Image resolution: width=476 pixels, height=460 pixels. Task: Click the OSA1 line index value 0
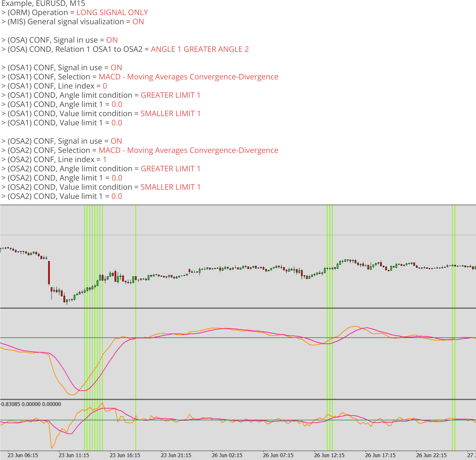[x=105, y=86]
